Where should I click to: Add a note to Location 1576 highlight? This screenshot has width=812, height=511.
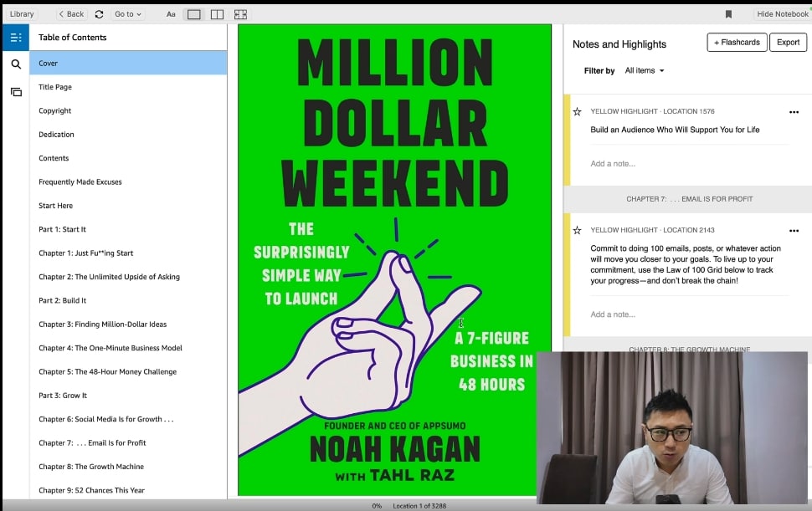tap(613, 164)
